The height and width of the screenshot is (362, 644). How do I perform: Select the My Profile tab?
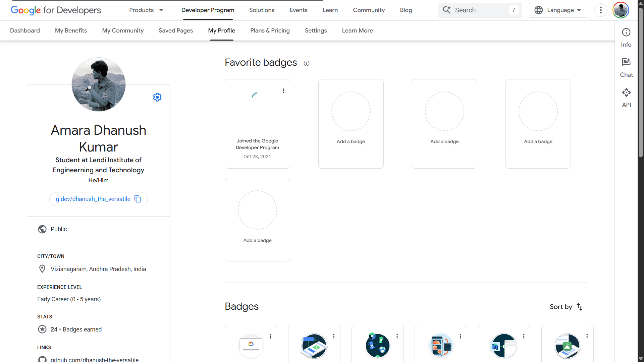(x=222, y=31)
